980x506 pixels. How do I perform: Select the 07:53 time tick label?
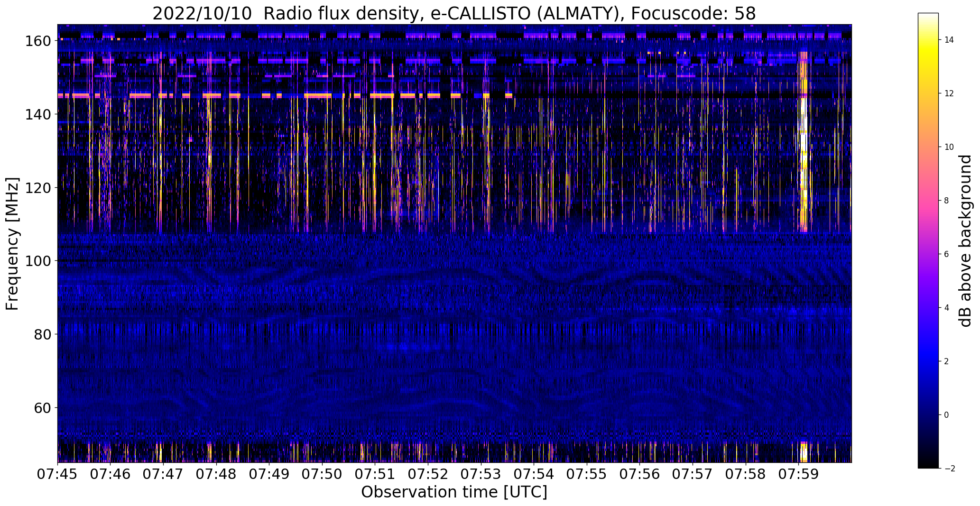(481, 474)
